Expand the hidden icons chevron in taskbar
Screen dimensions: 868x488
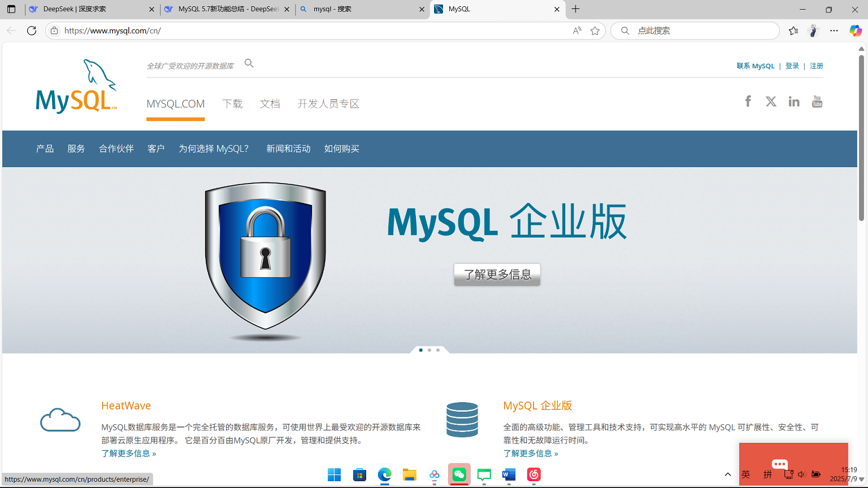coord(728,474)
